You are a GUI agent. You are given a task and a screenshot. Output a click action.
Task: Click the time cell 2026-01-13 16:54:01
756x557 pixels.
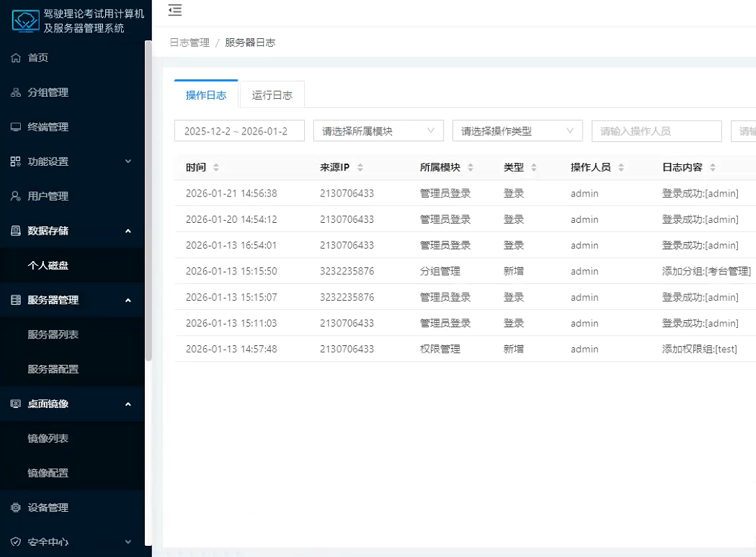click(231, 246)
